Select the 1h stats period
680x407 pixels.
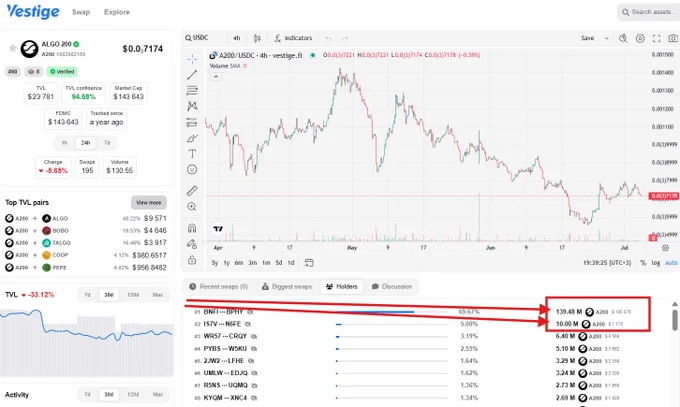point(64,143)
